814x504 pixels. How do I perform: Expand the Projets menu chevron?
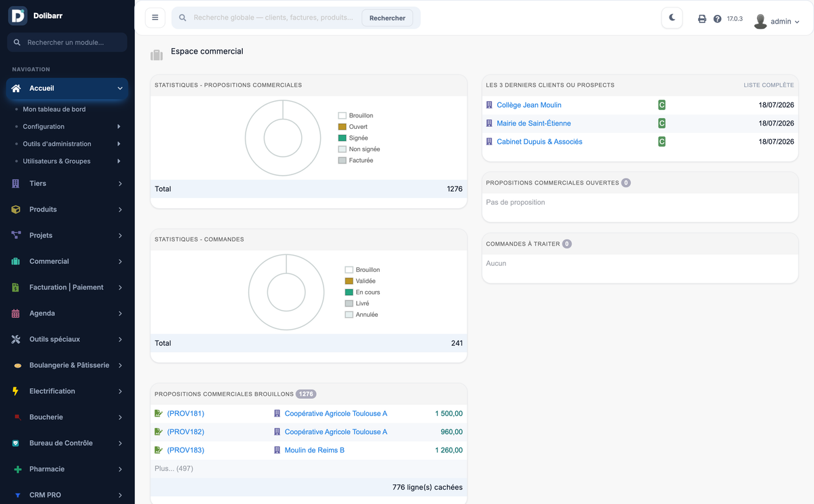(120, 235)
